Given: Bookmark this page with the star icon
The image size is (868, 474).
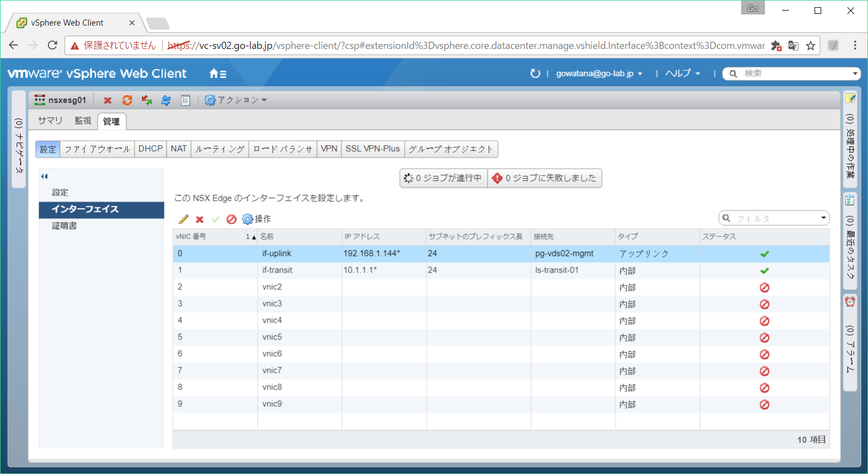Looking at the screenshot, I should pyautogui.click(x=811, y=46).
